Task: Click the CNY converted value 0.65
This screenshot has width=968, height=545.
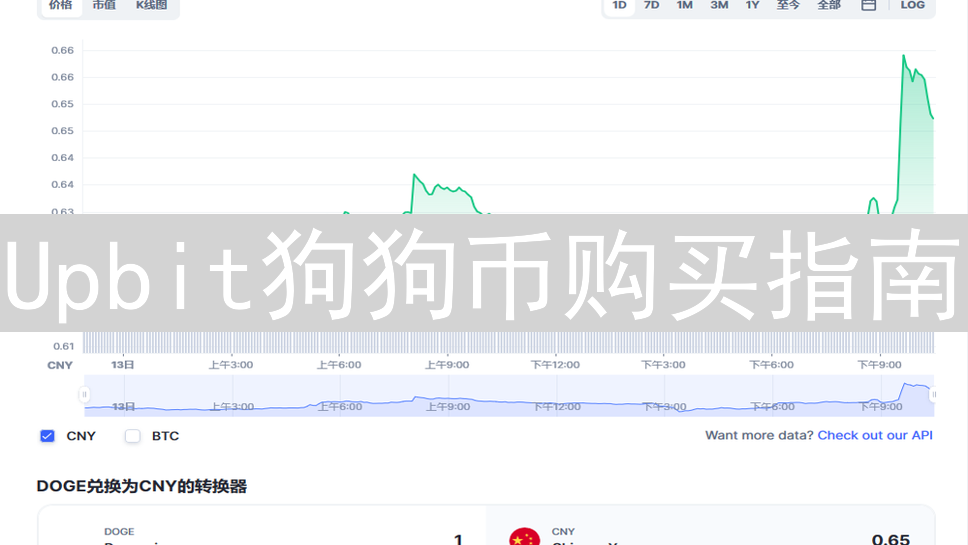Action: (x=891, y=539)
